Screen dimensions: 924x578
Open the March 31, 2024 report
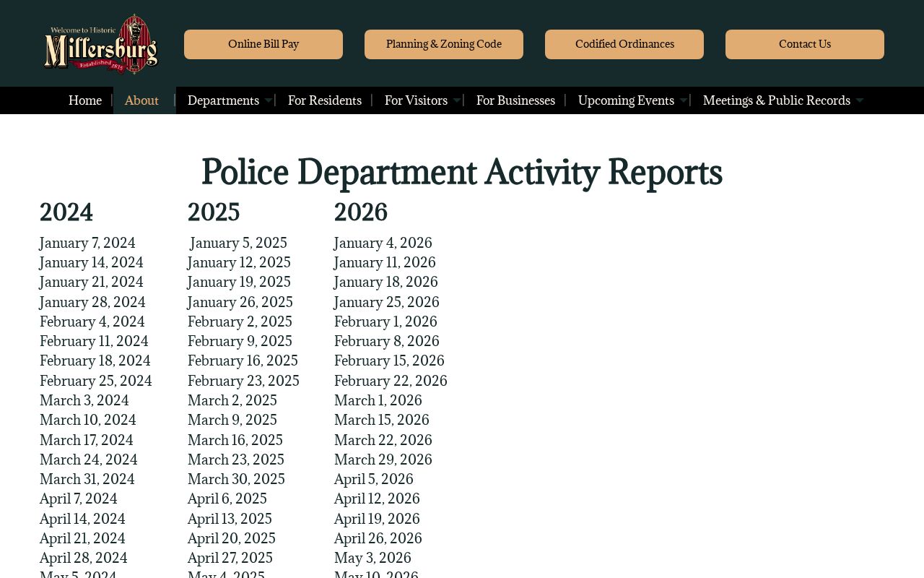coord(87,479)
